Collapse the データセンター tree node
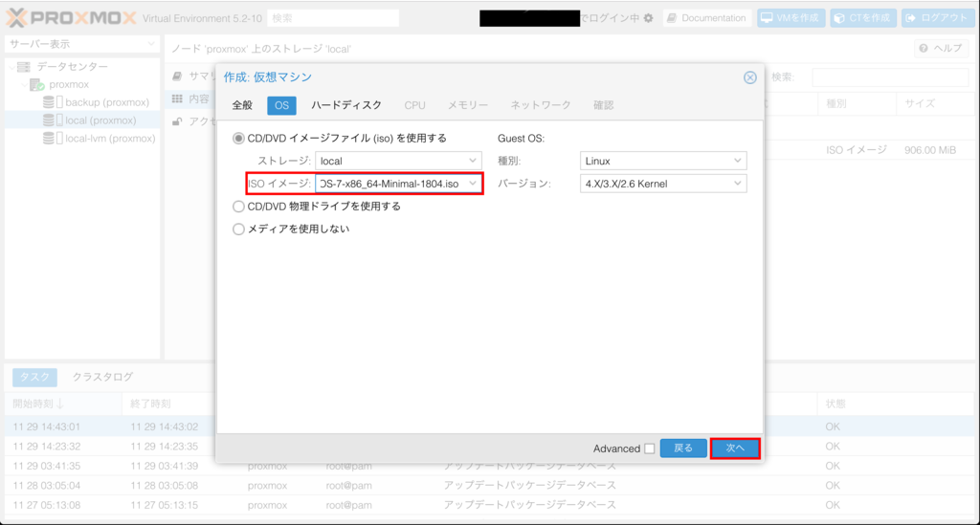The width and height of the screenshot is (980, 525). pyautogui.click(x=11, y=66)
